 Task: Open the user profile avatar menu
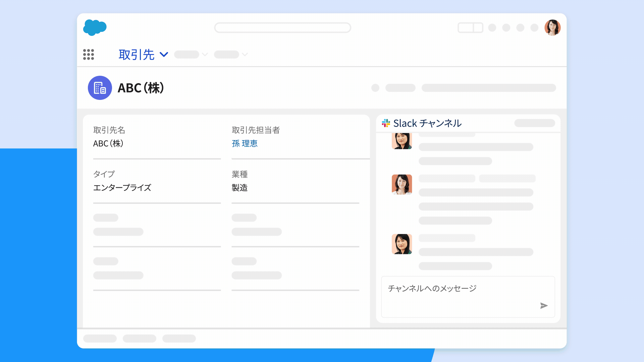click(552, 27)
